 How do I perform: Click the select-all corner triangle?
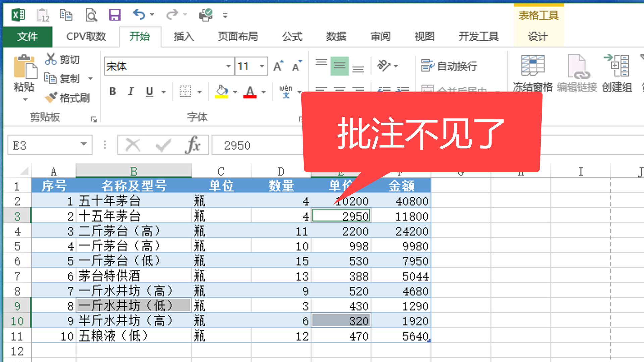[x=24, y=171]
